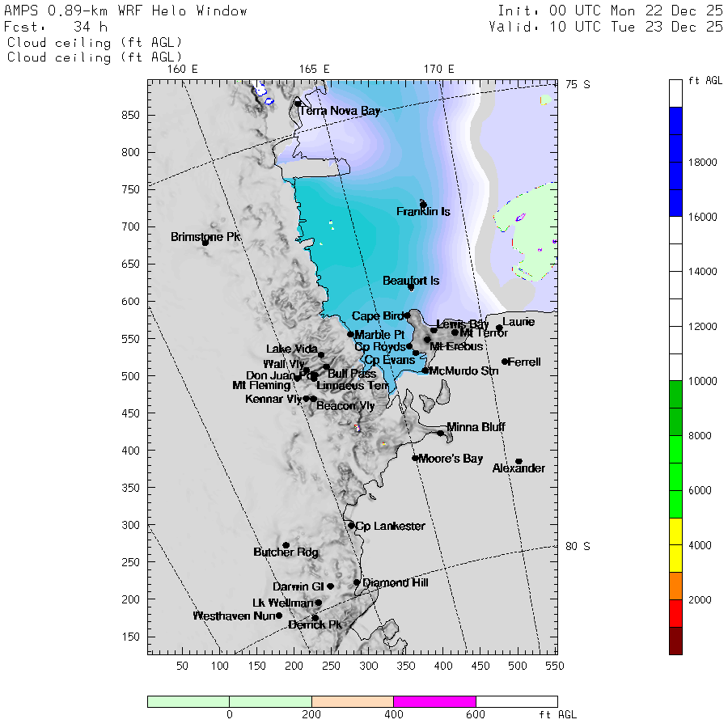Click the Brimstone Pk station dot
This screenshot has width=728, height=728.
pyautogui.click(x=205, y=243)
